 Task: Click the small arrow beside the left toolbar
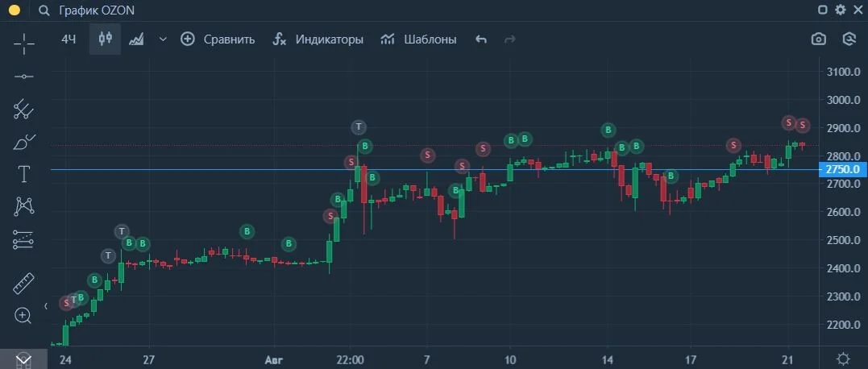tap(47, 306)
